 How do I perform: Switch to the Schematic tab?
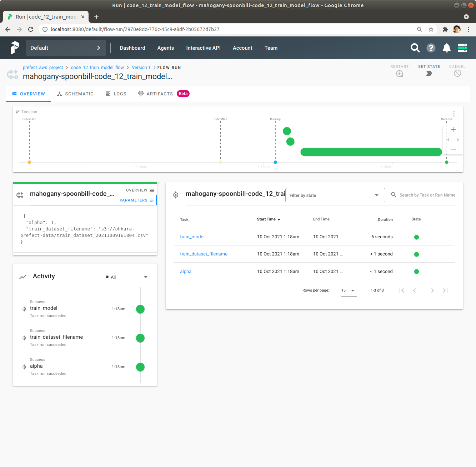click(75, 94)
